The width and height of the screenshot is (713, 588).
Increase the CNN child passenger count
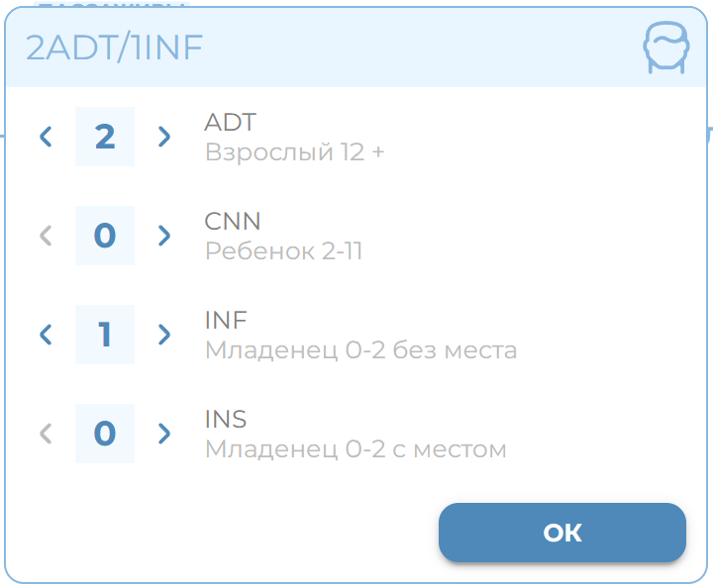[164, 236]
